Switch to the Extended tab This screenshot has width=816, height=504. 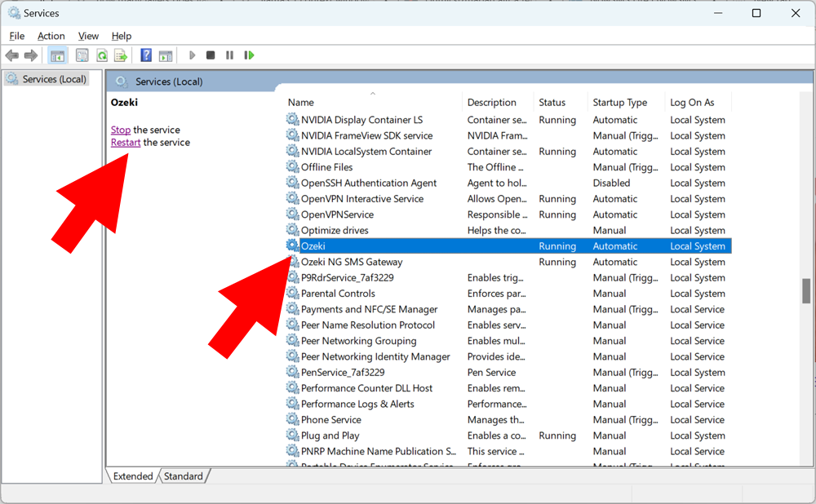[133, 476]
